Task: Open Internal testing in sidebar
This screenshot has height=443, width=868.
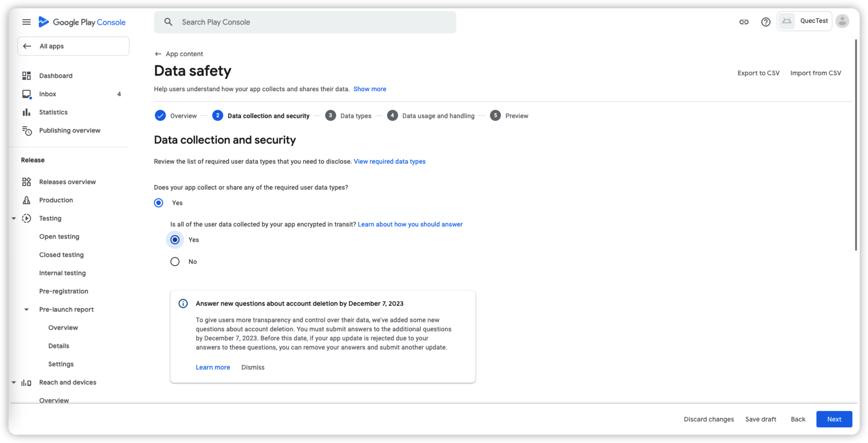Action: pyautogui.click(x=62, y=273)
